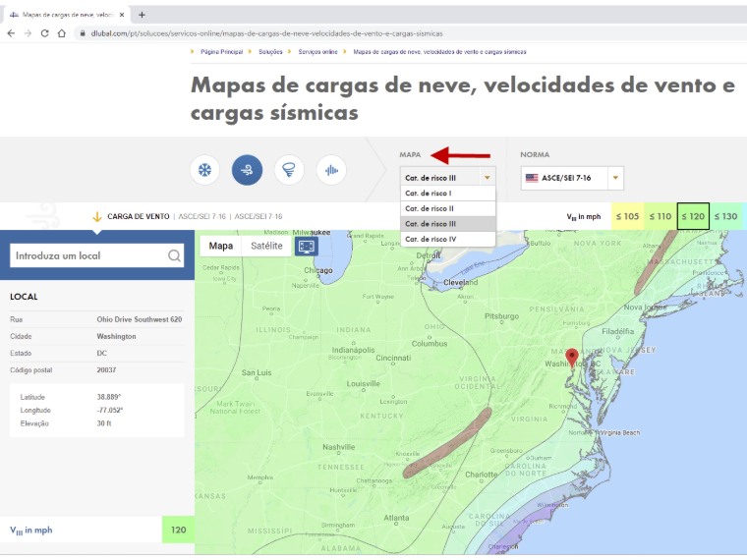Click the red location pin on Washington
This screenshot has width=747, height=560.
[572, 358]
